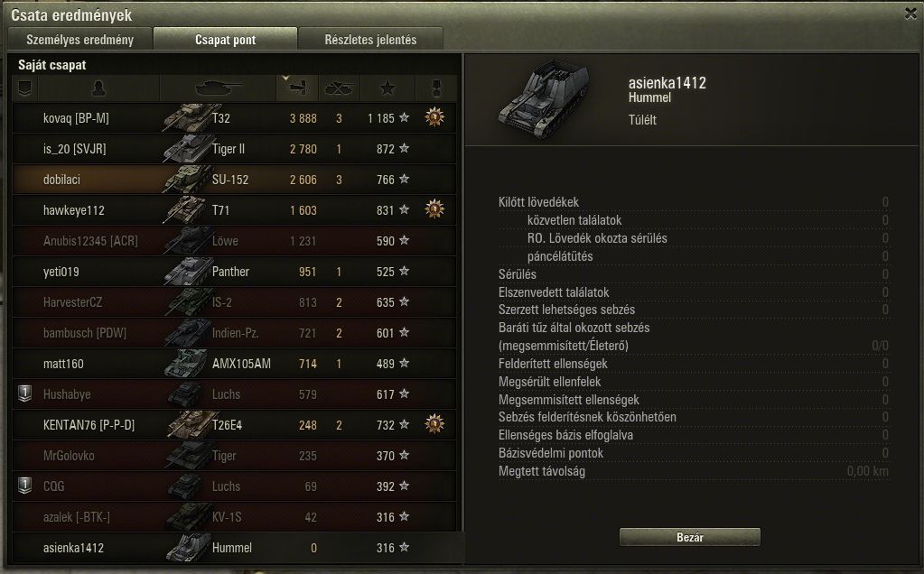This screenshot has width=924, height=574.
Task: Sort by damage dealt column icon
Action: tap(297, 88)
